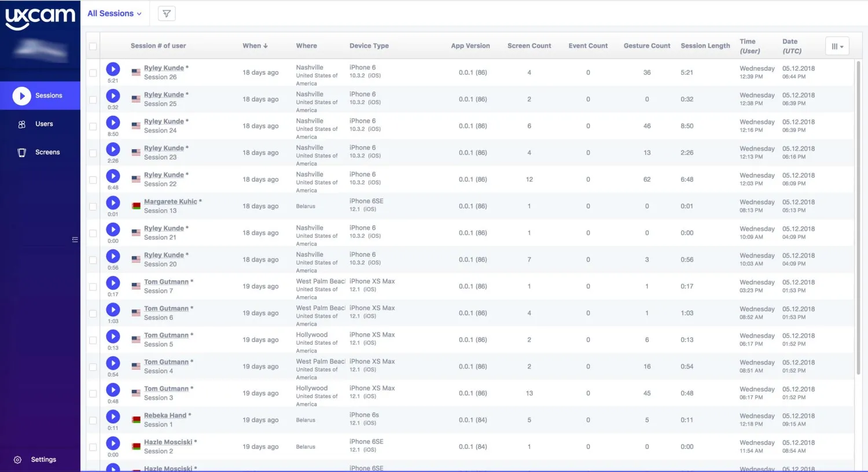Expand the column visibility dropdown arrow
The height and width of the screenshot is (472, 868).
[x=843, y=46]
